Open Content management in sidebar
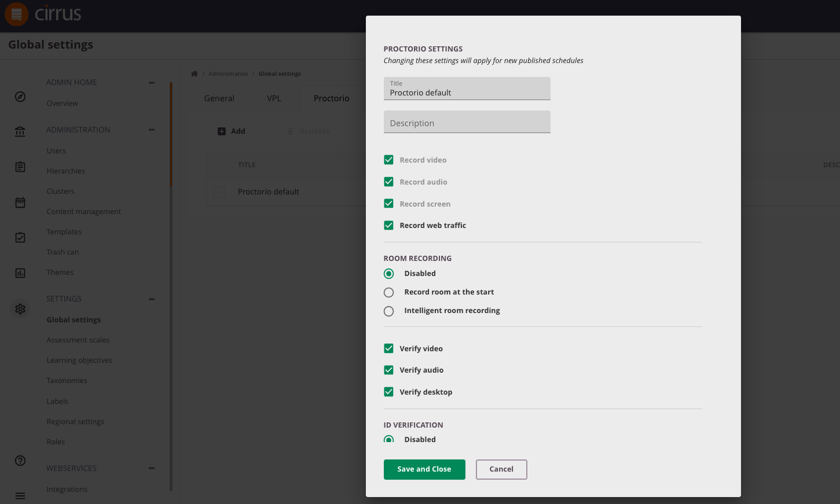This screenshot has width=840, height=504. pos(84,212)
